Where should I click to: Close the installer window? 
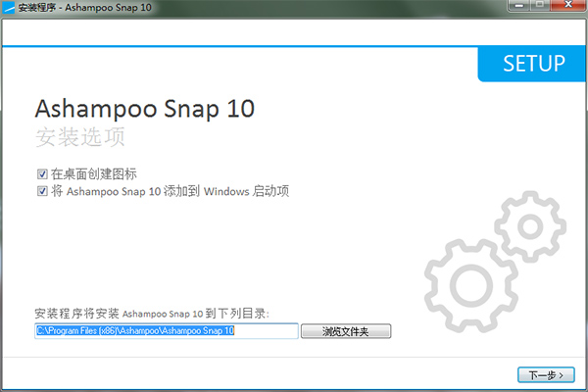[x=568, y=5]
